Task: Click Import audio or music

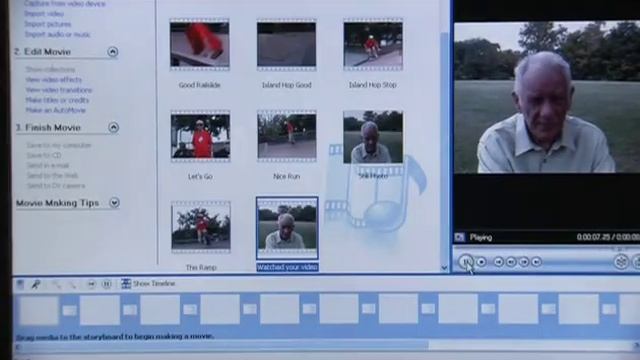Action: 57,35
